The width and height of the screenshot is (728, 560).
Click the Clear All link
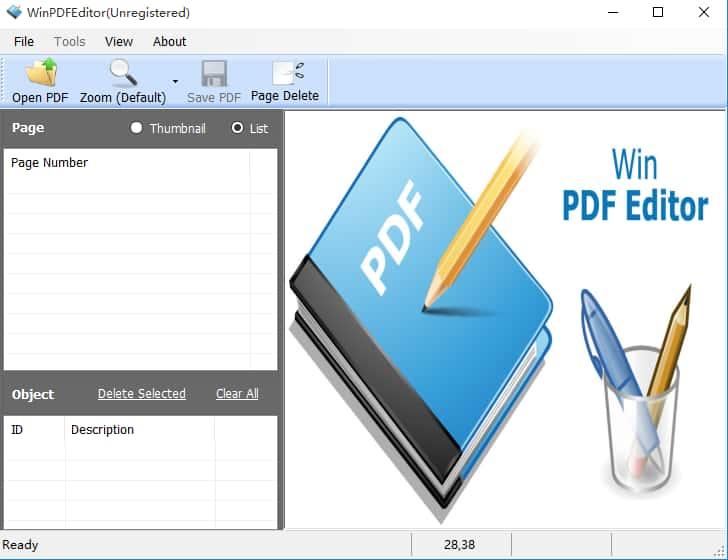237,394
